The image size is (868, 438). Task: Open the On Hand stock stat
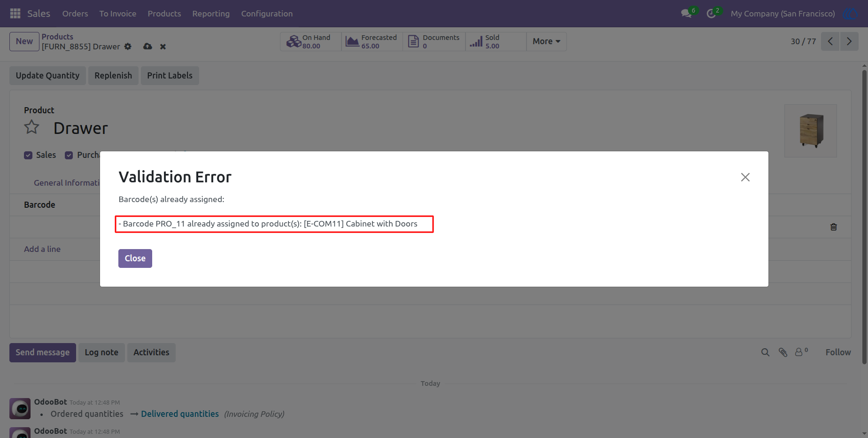[310, 41]
